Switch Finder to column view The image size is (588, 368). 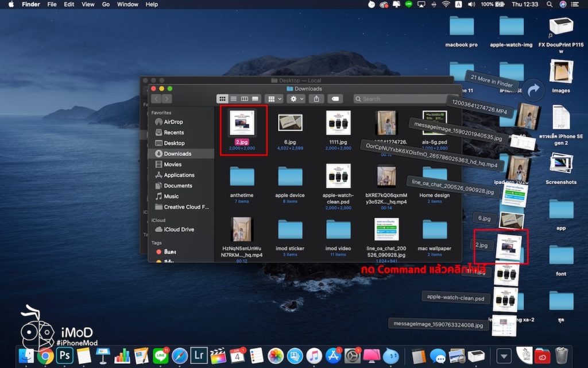(244, 99)
